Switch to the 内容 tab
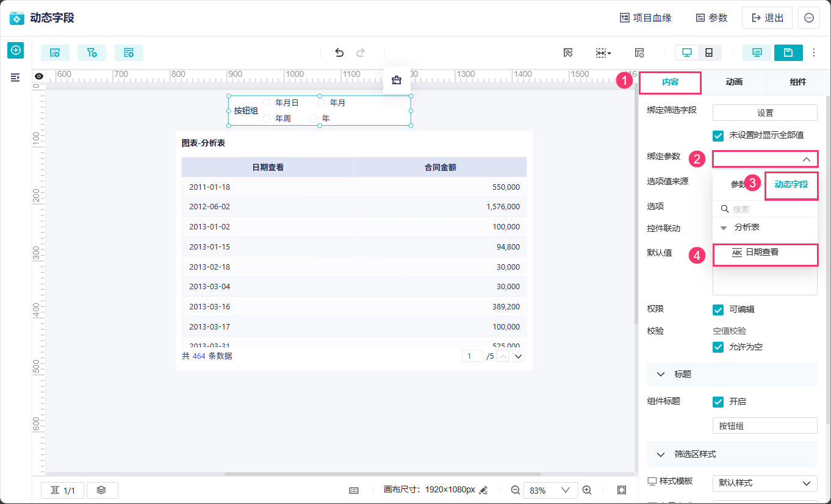The height and width of the screenshot is (504, 831). (x=670, y=82)
